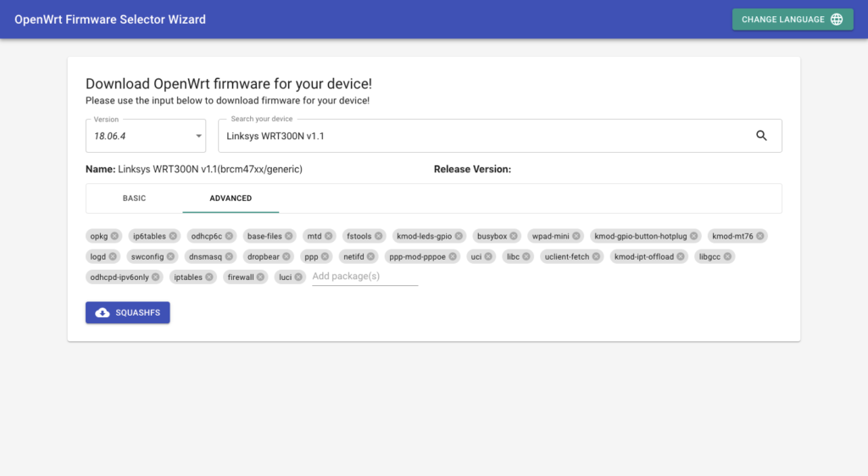Remove the firewall package chip
Image resolution: width=868 pixels, height=476 pixels.
[x=261, y=277]
